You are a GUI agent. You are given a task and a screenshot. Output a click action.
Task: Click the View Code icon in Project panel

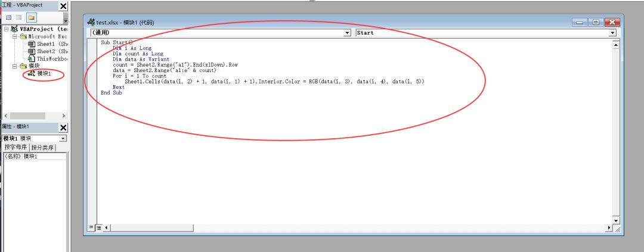coord(9,17)
